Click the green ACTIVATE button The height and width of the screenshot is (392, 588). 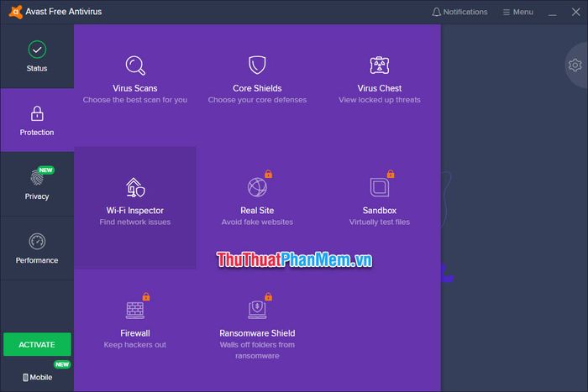pyautogui.click(x=37, y=344)
